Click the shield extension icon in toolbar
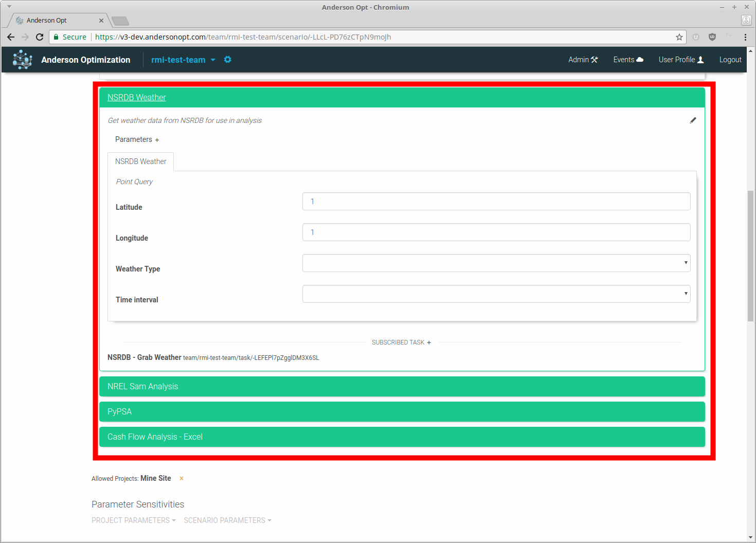 tap(712, 37)
